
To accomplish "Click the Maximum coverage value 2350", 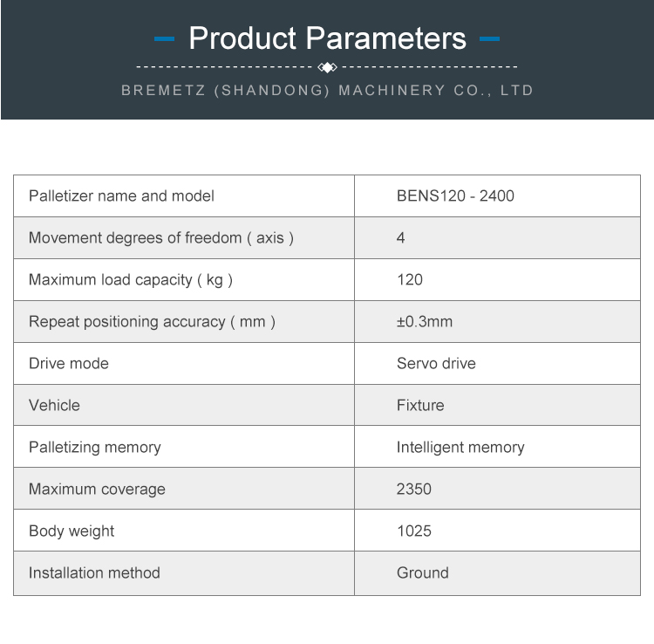I will tap(414, 489).
